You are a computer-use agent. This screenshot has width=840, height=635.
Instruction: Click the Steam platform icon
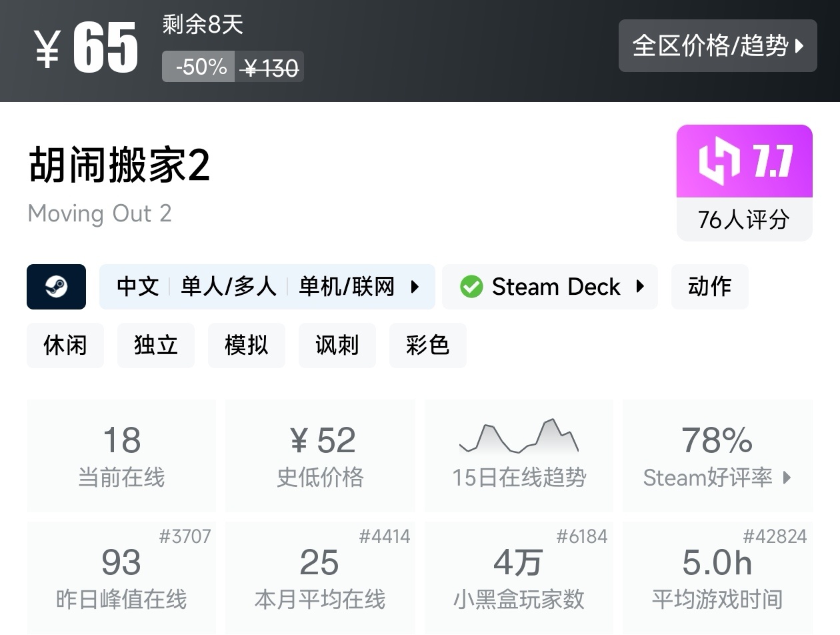(x=56, y=287)
